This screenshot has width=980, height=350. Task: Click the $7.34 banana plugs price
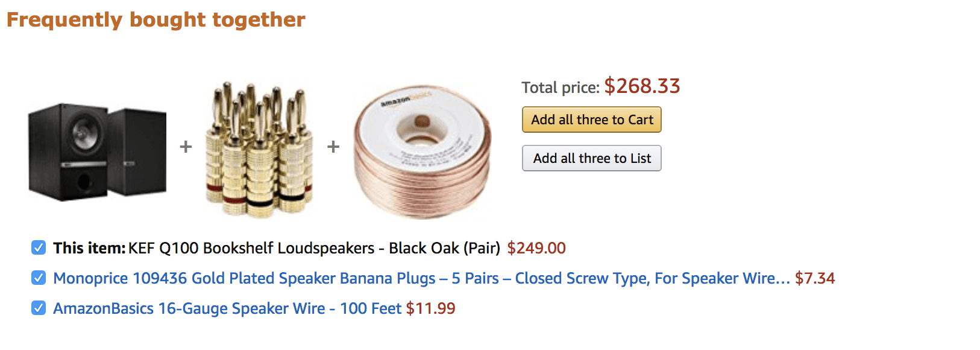815,278
